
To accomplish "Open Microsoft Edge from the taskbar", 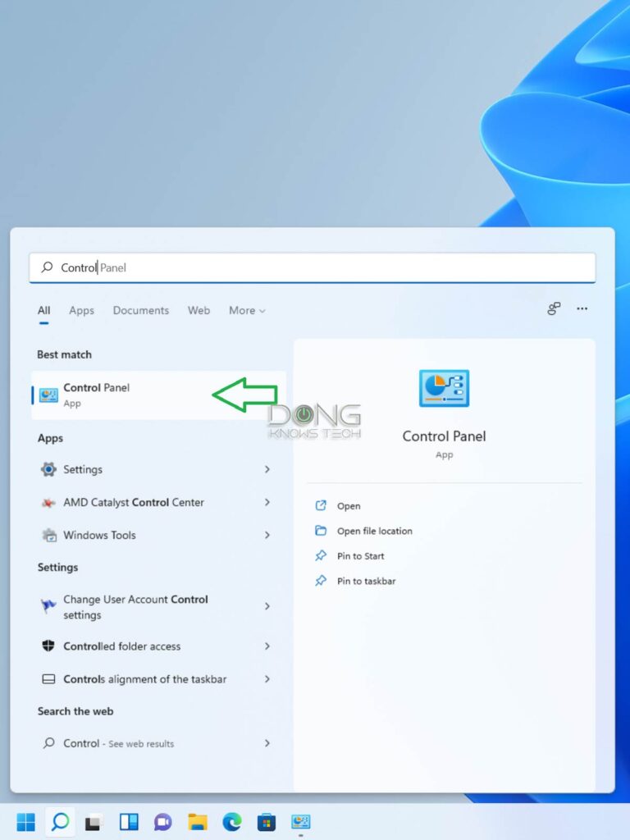I will (x=232, y=821).
